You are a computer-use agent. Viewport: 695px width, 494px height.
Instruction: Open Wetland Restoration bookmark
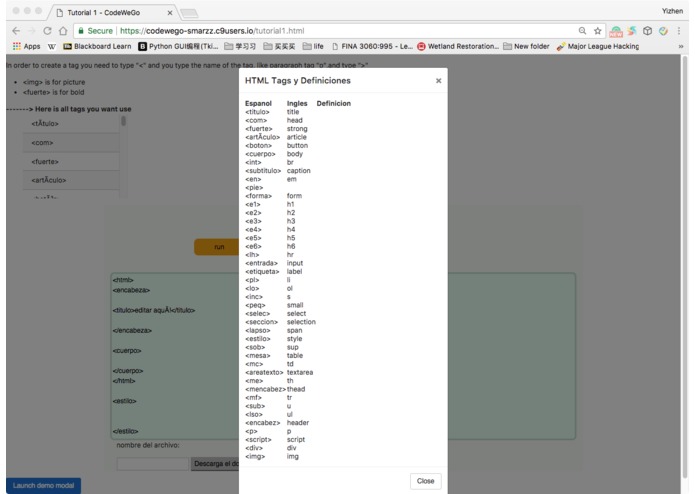(458, 46)
